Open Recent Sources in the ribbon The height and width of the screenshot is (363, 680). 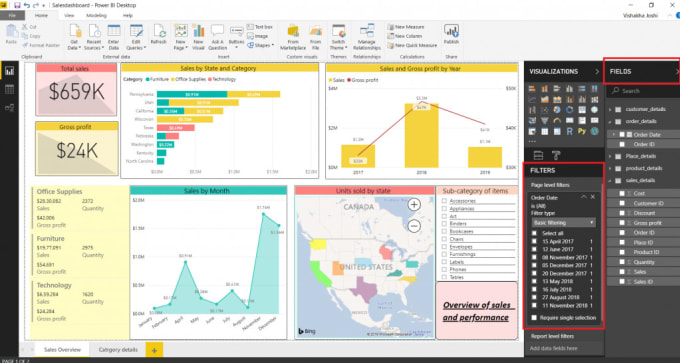[x=94, y=37]
